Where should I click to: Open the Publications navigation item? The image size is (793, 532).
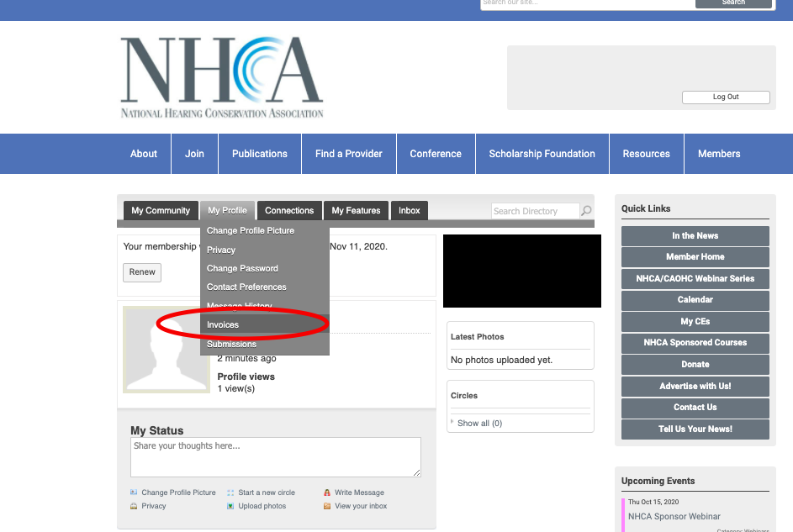pyautogui.click(x=260, y=154)
